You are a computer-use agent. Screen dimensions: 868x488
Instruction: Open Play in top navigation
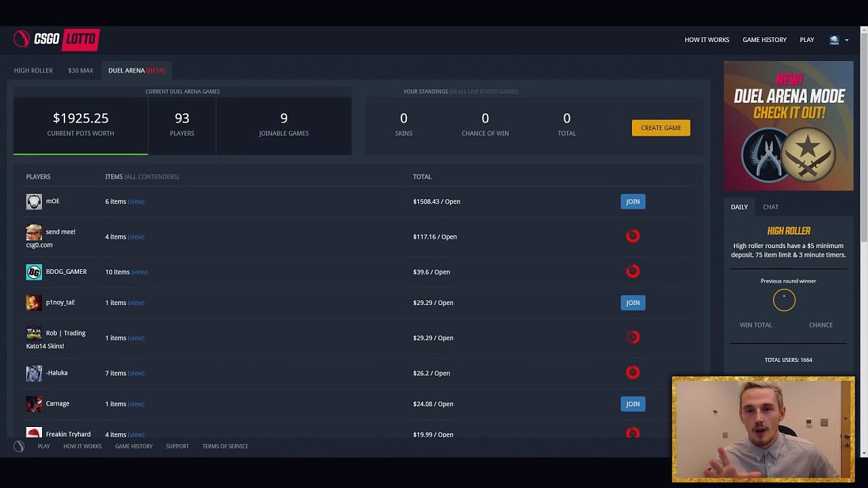pos(806,40)
